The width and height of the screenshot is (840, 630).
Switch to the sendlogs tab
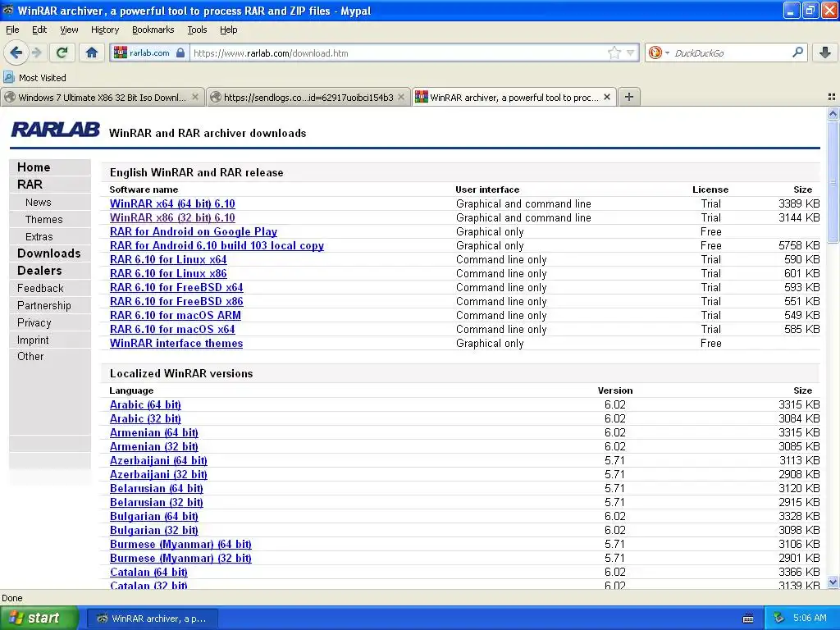[308, 97]
